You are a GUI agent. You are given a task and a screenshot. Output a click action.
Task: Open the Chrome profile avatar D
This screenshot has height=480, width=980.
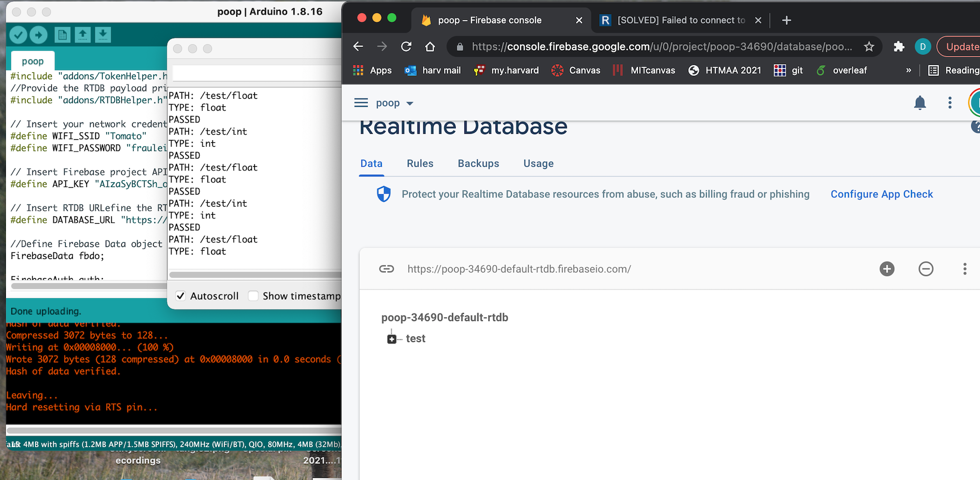coord(923,46)
